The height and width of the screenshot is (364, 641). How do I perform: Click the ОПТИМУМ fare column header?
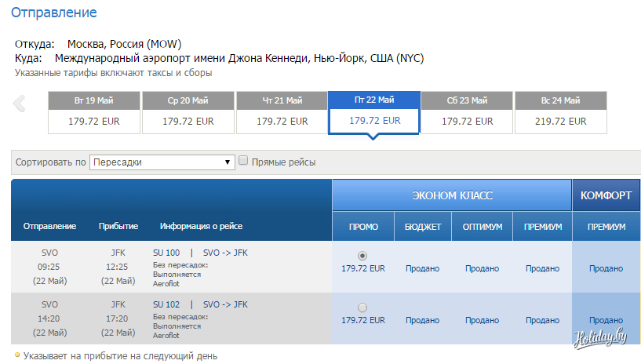[x=483, y=227]
